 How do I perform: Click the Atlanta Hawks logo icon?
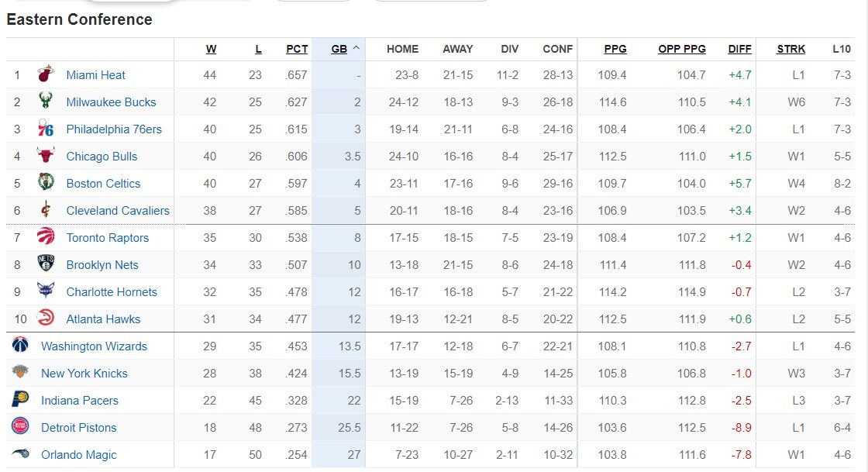(46, 319)
